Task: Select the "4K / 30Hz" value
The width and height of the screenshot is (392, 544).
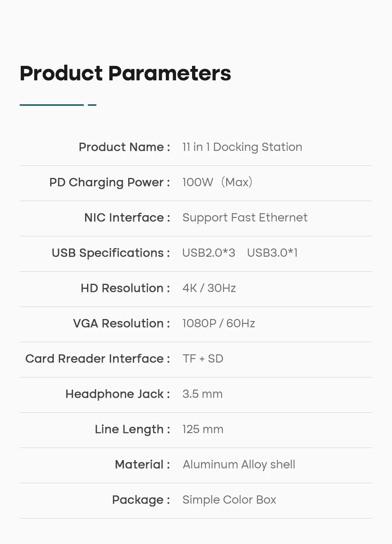Action: (x=209, y=288)
